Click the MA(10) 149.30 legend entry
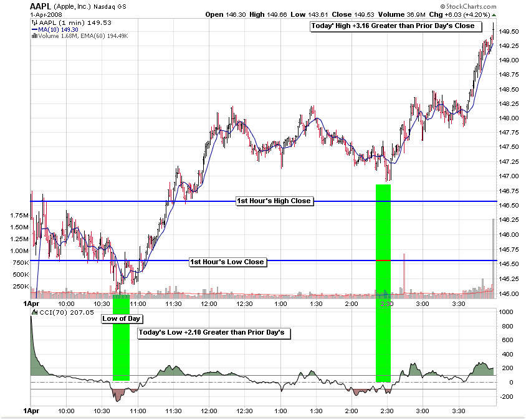Image resolution: width=526 pixels, height=420 pixels. (x=58, y=29)
